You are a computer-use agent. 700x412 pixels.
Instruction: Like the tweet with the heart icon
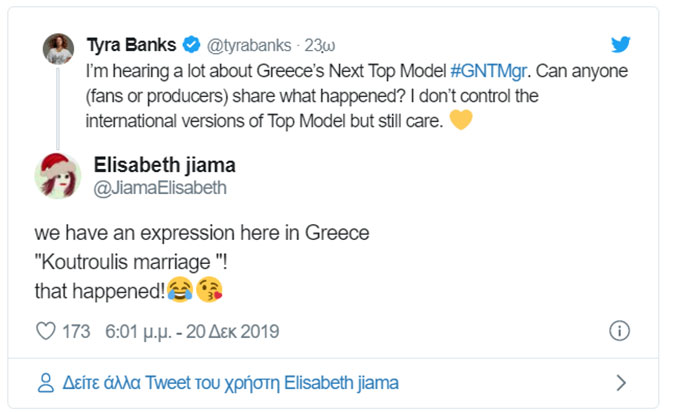[x=44, y=331]
